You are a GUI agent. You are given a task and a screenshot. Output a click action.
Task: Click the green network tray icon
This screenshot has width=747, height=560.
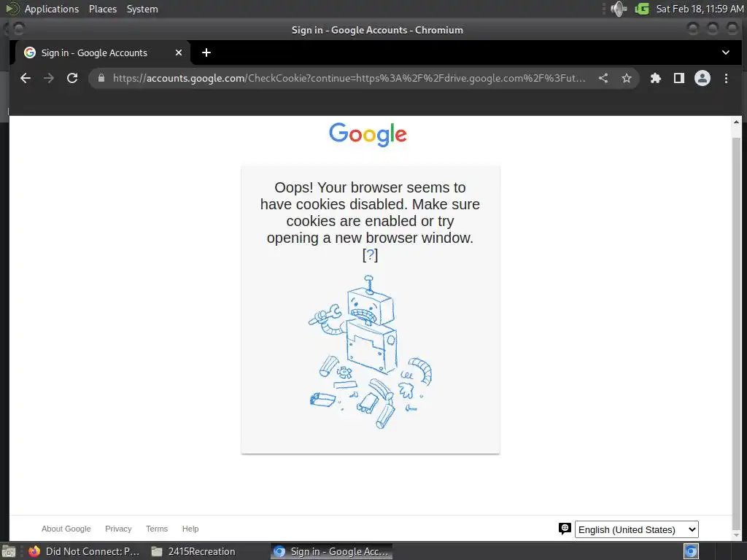(x=642, y=9)
